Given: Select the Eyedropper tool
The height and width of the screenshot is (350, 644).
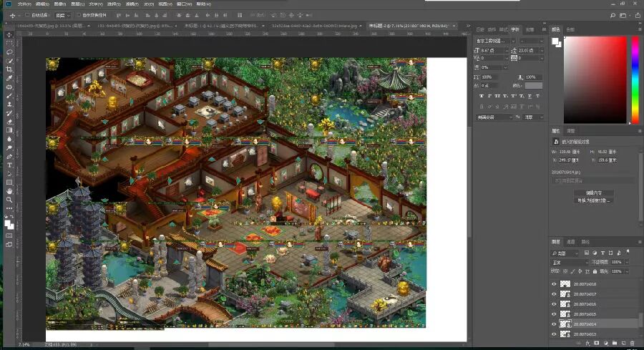Looking at the screenshot, I should click(x=9, y=78).
